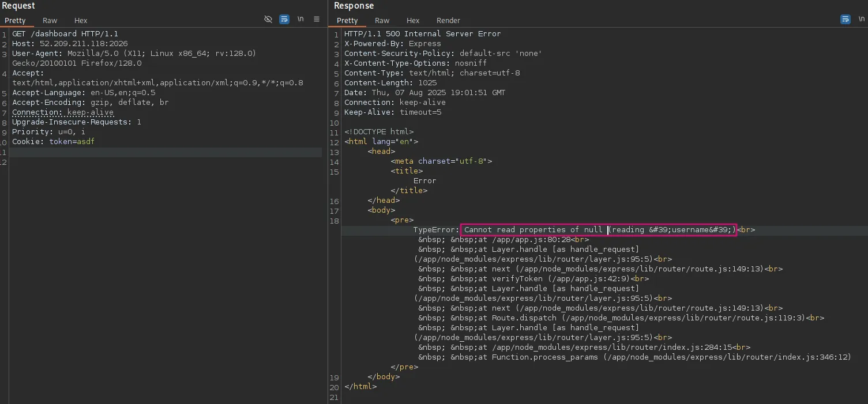Open the Hex tab in Response panel
Screen dimensions: 868x404
coord(413,21)
